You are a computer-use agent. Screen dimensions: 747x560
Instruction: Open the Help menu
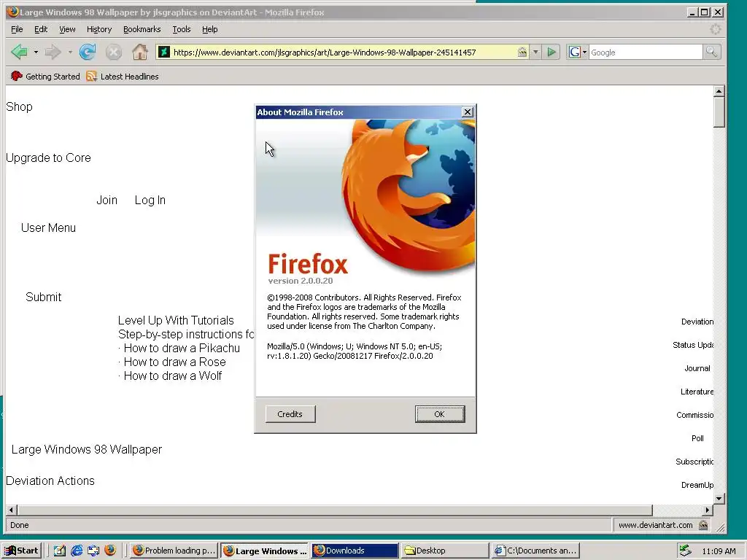[209, 29]
